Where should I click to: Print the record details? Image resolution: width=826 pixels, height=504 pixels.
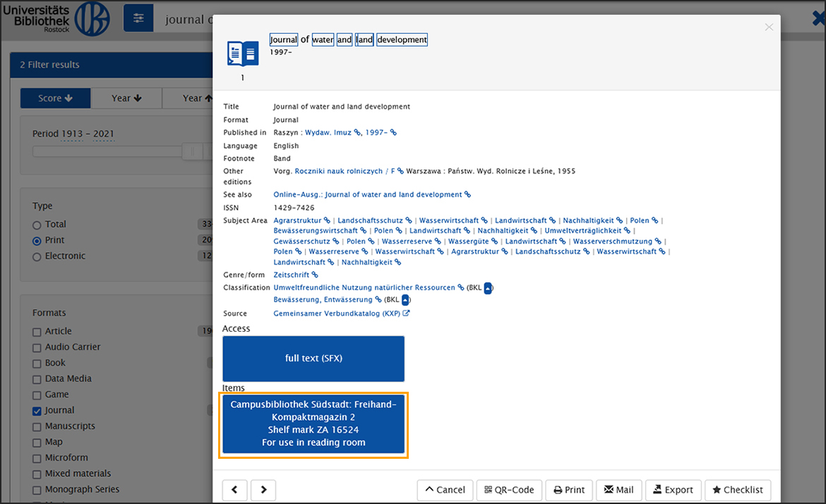(x=569, y=490)
